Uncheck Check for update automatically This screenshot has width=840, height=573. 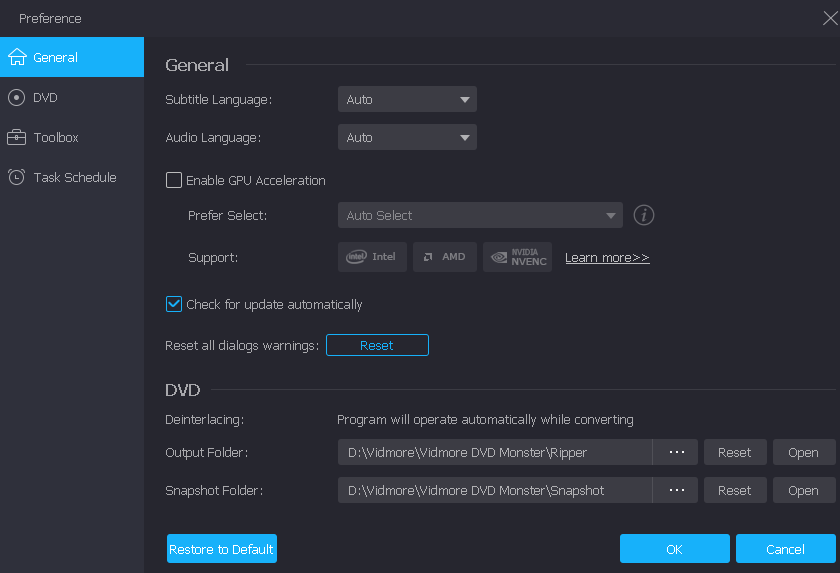(174, 304)
